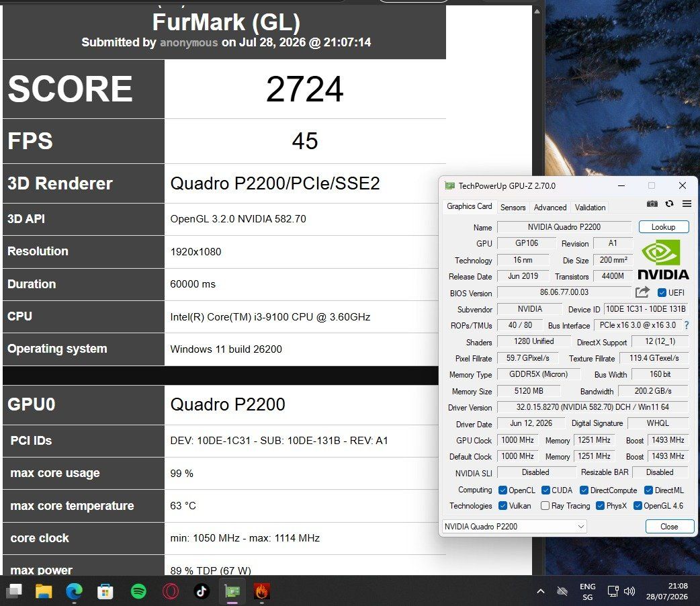Click the Driver Version field

point(593,407)
